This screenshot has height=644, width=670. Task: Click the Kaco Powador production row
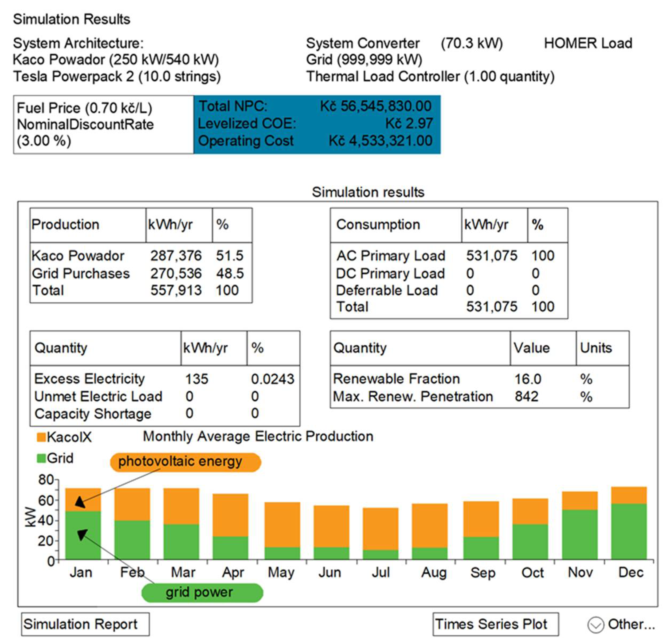coord(78,256)
